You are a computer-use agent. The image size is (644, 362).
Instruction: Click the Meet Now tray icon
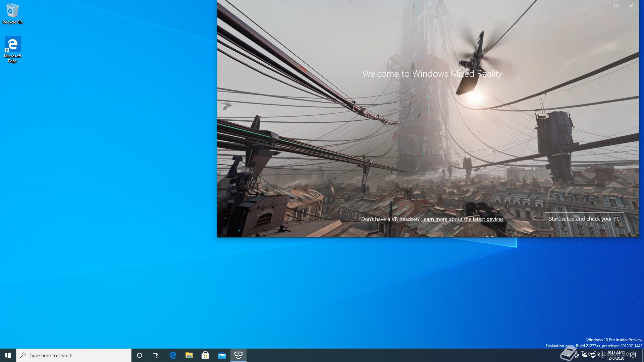click(x=577, y=355)
